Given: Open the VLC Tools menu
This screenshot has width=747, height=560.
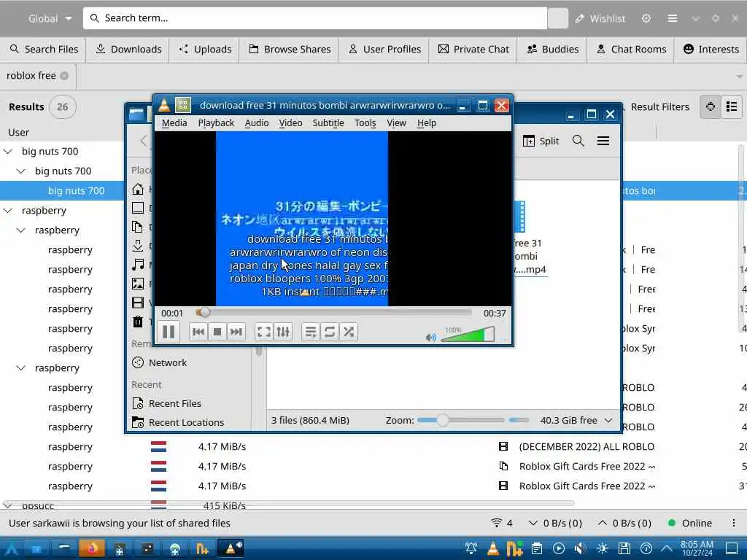Looking at the screenshot, I should click(365, 122).
